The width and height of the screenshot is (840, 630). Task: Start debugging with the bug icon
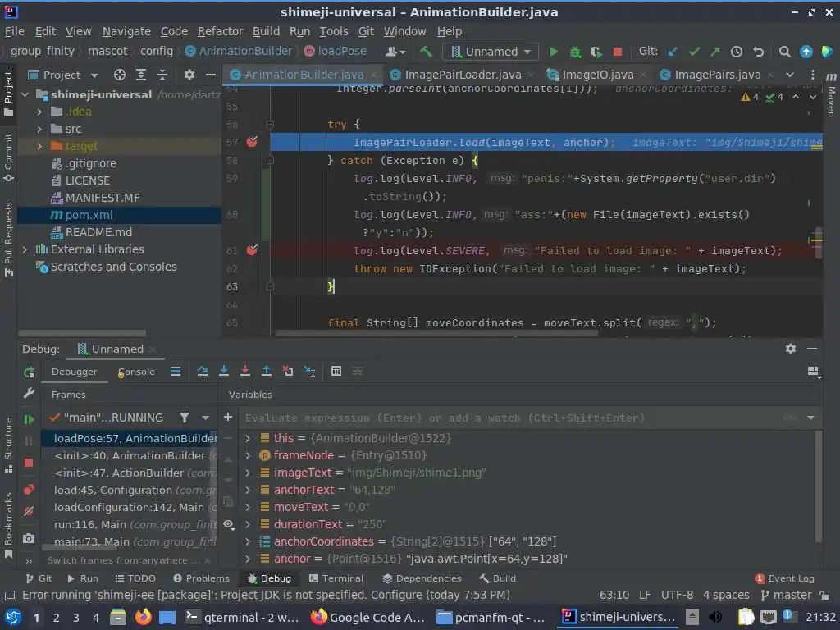[x=575, y=52]
